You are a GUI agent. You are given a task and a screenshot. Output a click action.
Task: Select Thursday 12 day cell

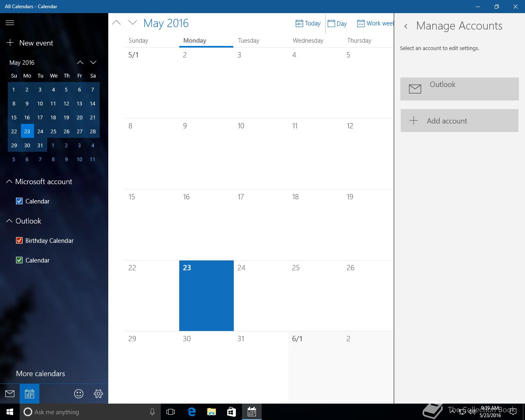[368, 154]
